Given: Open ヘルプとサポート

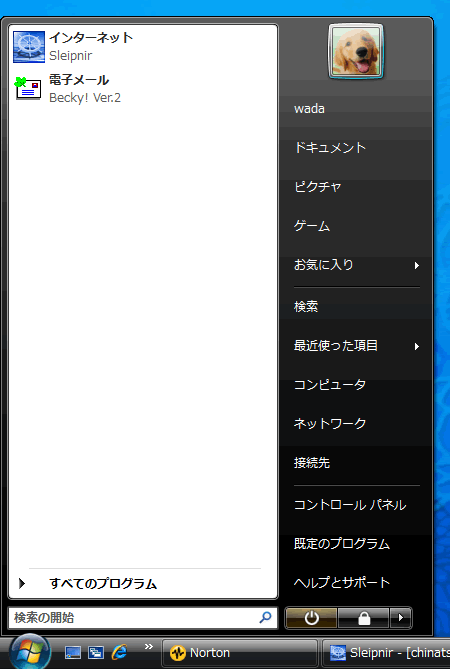Looking at the screenshot, I should coord(342,582).
